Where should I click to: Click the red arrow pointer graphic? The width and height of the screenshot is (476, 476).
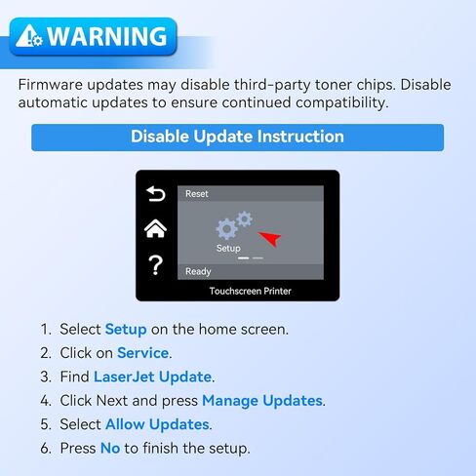point(269,239)
